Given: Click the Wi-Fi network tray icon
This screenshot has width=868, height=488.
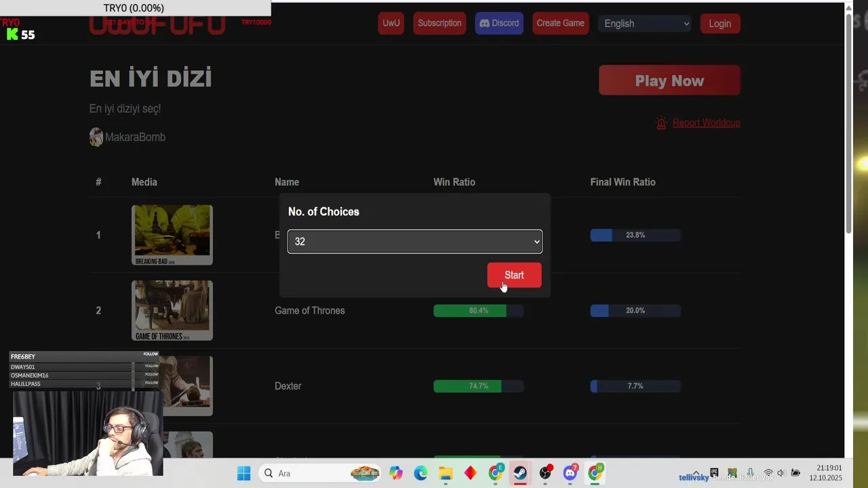Looking at the screenshot, I should click(768, 473).
